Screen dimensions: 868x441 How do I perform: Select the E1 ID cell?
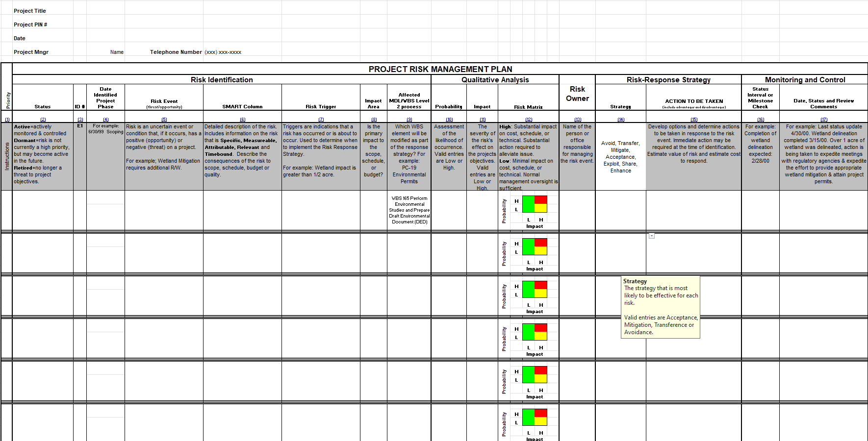pyautogui.click(x=80, y=126)
